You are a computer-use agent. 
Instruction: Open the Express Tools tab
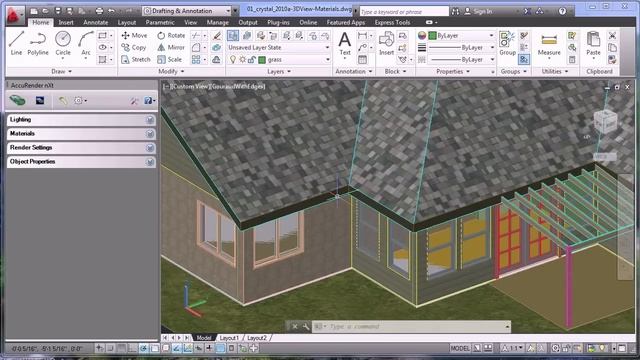[x=392, y=22]
